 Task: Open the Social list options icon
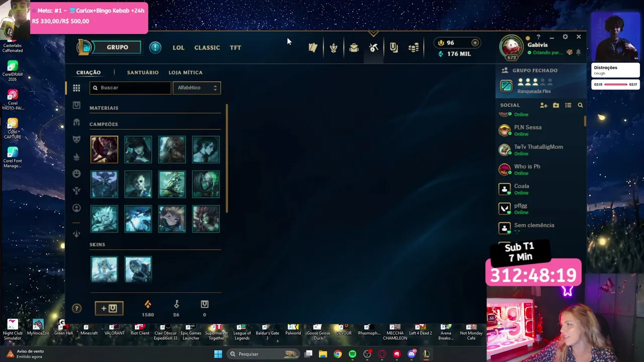568,105
